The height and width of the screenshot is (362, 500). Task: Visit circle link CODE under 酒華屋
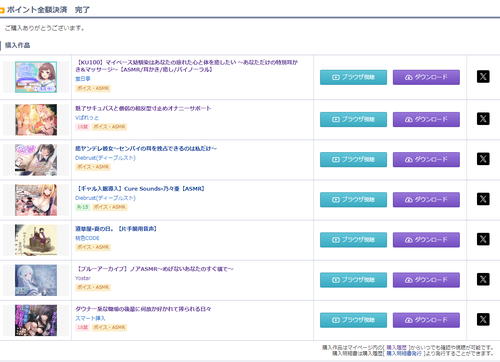pos(87,238)
